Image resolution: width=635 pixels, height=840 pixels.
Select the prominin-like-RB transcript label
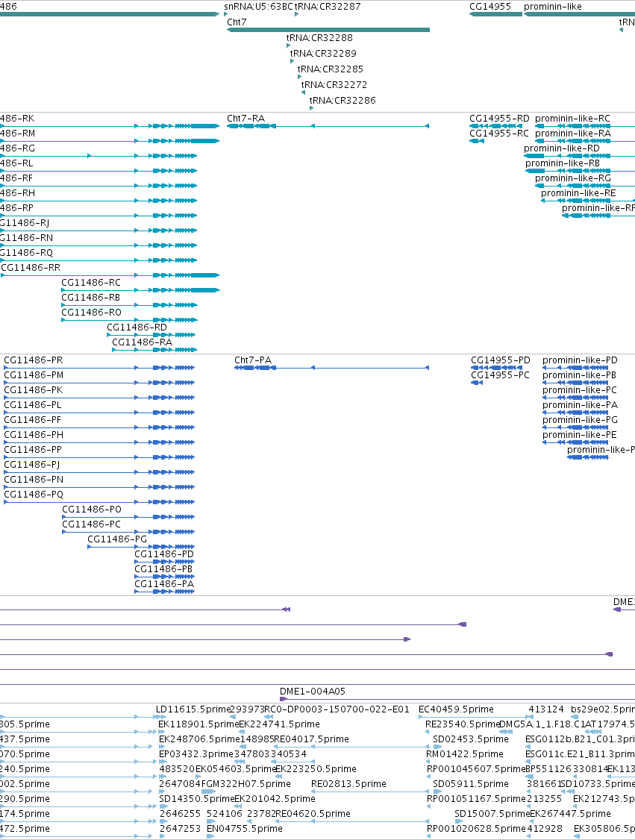pyautogui.click(x=562, y=163)
